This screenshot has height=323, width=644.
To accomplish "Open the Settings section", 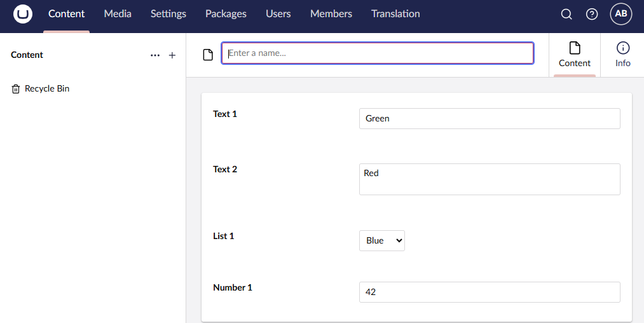I will click(x=168, y=14).
